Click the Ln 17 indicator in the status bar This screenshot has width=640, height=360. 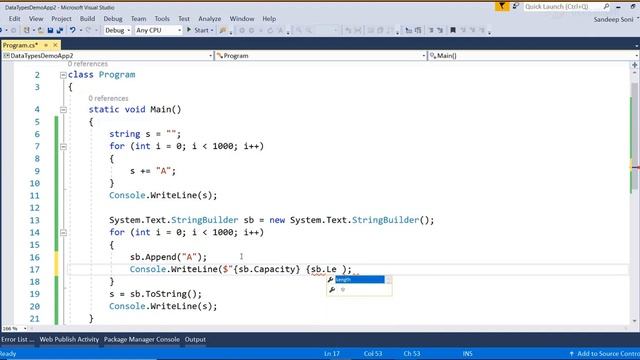click(332, 353)
